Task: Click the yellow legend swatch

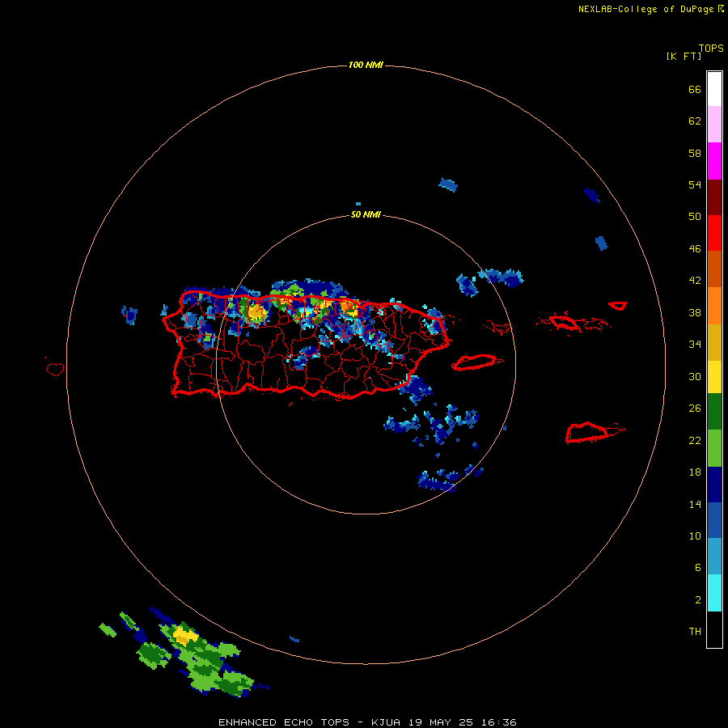Action: [x=714, y=377]
